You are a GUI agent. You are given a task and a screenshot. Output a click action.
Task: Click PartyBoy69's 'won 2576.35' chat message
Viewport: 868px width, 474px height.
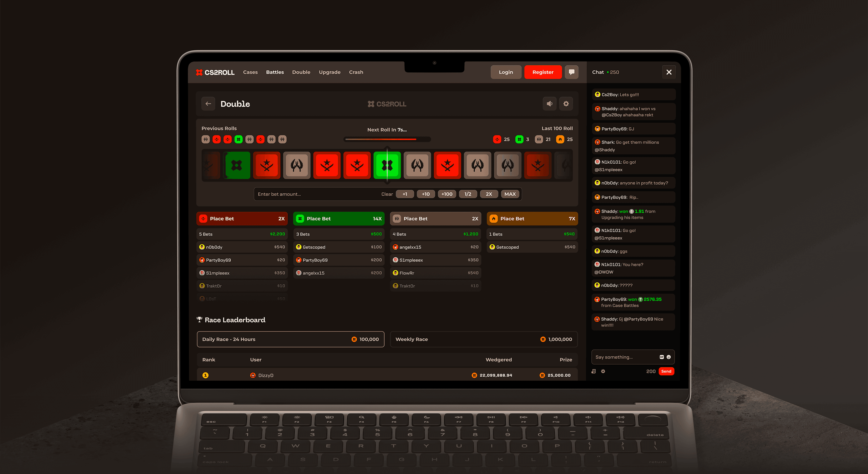[x=633, y=302]
